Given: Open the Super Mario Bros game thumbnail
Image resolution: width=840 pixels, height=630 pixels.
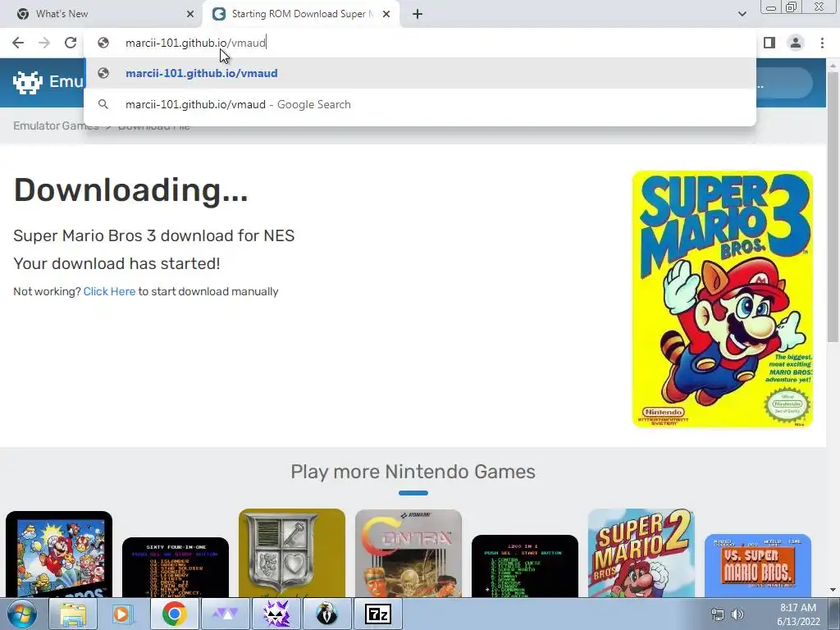Looking at the screenshot, I should [x=59, y=555].
